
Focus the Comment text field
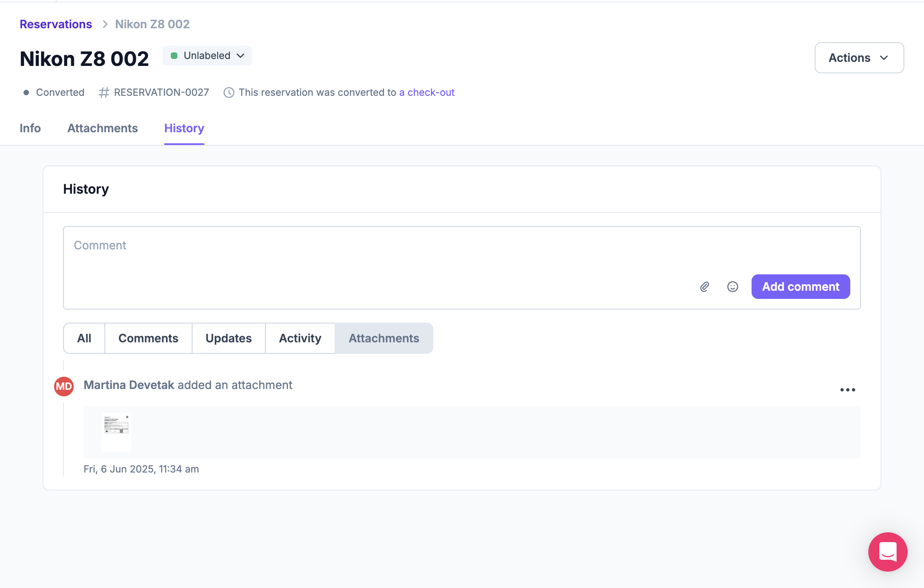(x=462, y=268)
